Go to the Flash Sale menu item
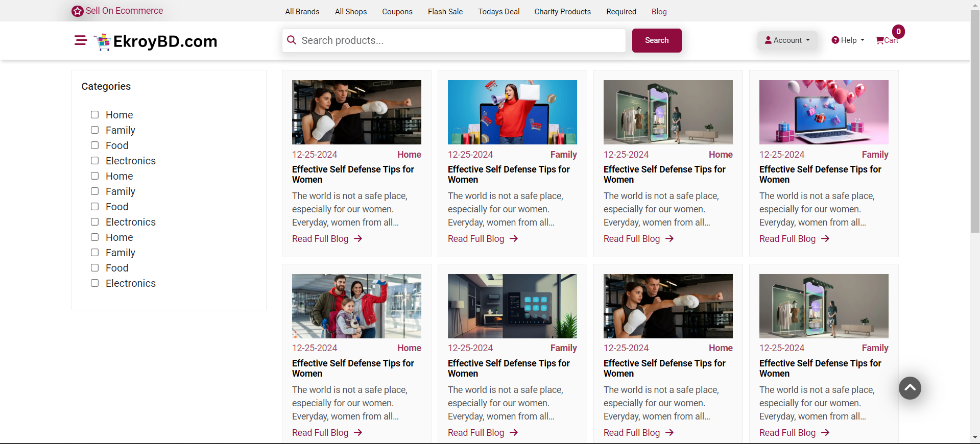The height and width of the screenshot is (444, 980). (x=445, y=12)
